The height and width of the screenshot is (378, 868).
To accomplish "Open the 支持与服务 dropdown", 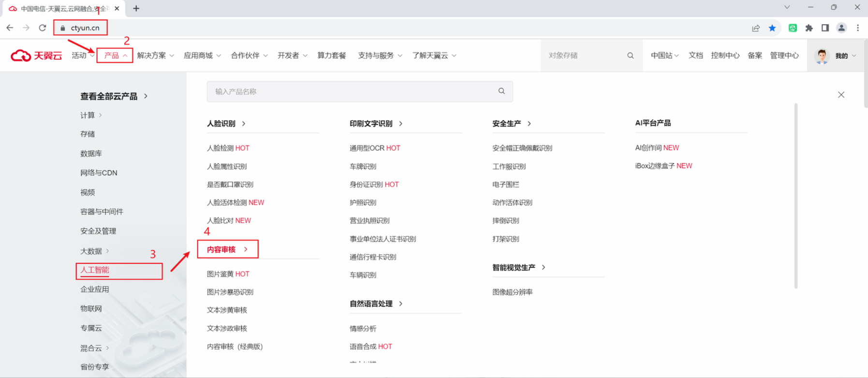I will (x=380, y=56).
